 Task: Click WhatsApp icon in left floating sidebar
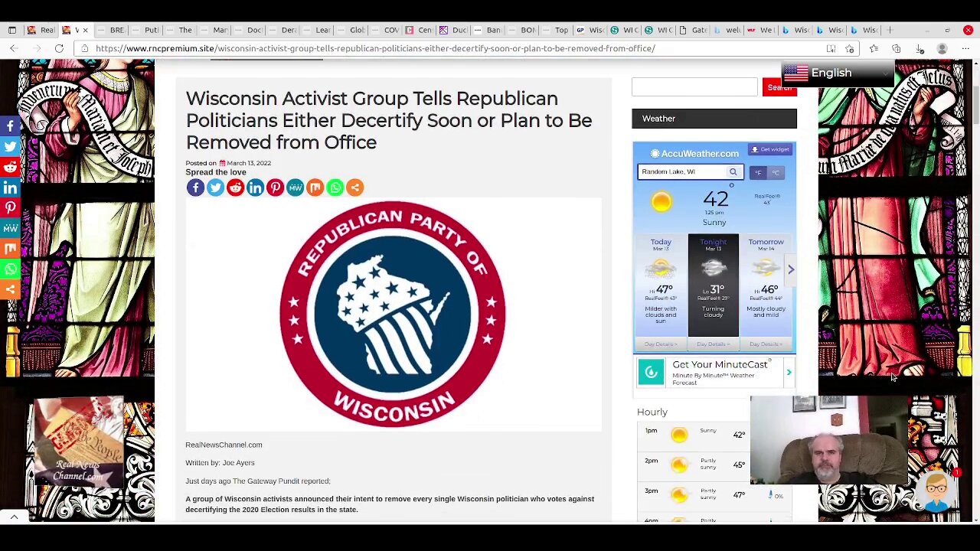(x=10, y=269)
